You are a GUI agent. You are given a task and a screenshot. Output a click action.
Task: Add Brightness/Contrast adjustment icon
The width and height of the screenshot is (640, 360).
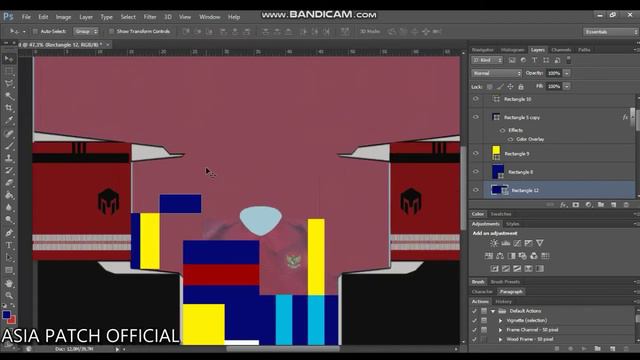click(x=494, y=243)
